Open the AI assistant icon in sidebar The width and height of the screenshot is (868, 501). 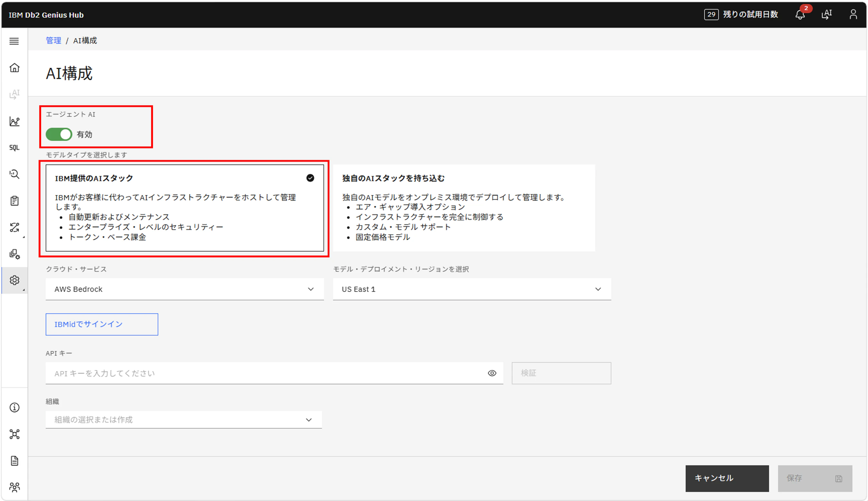tap(14, 94)
